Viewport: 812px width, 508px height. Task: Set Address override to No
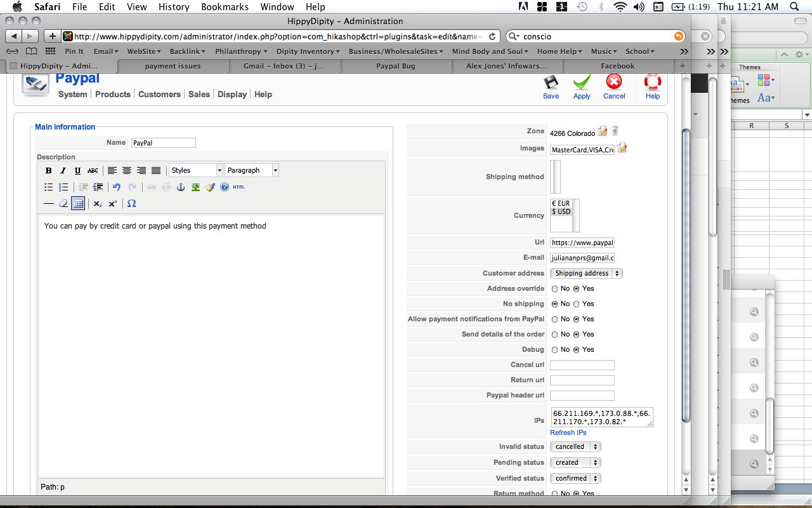tap(555, 289)
